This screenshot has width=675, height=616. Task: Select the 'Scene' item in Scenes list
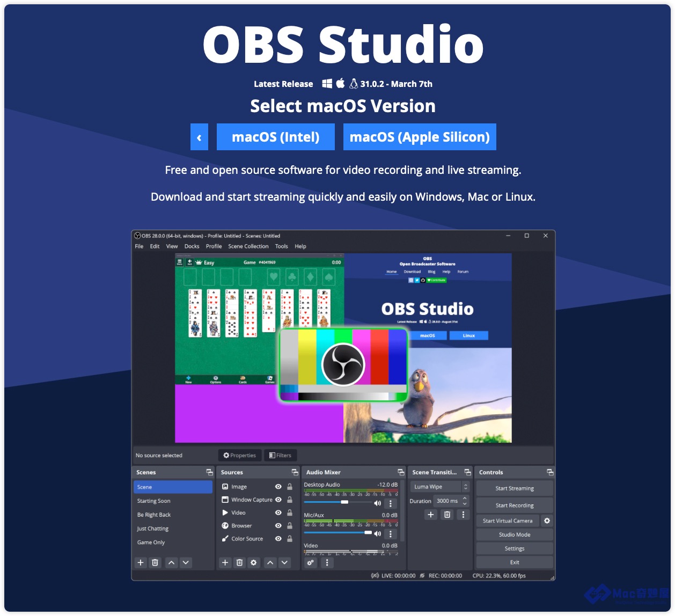(173, 487)
